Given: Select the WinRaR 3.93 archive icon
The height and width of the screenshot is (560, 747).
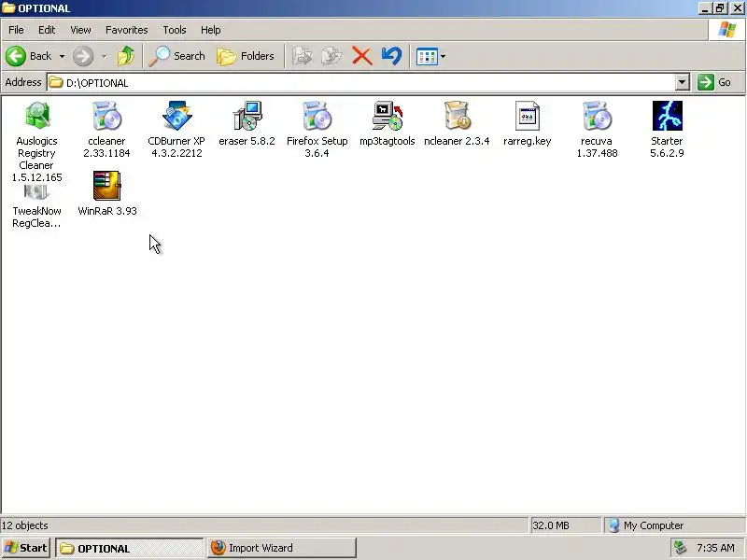Looking at the screenshot, I should [x=106, y=186].
